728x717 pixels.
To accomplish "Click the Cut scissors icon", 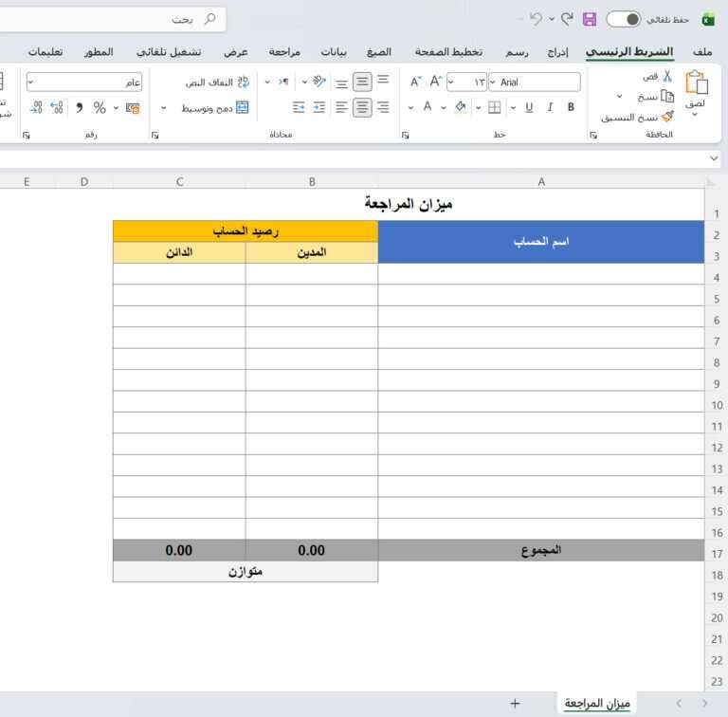I will (x=667, y=76).
